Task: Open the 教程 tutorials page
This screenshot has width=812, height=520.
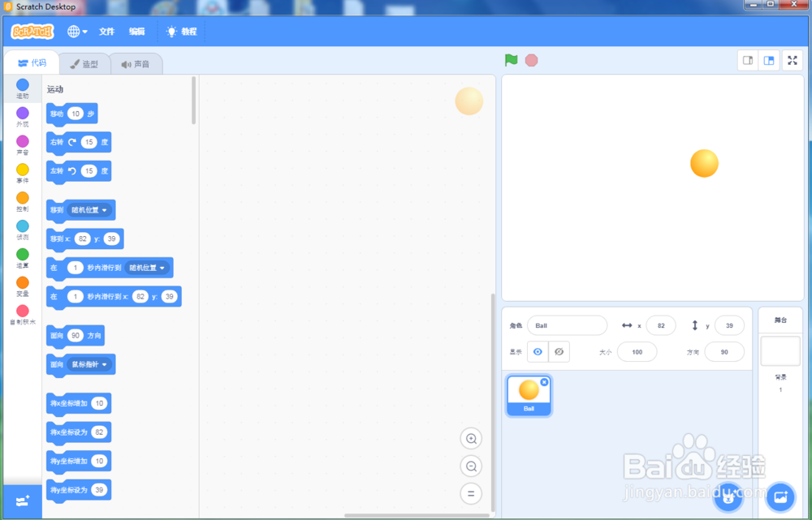Action: pyautogui.click(x=182, y=32)
